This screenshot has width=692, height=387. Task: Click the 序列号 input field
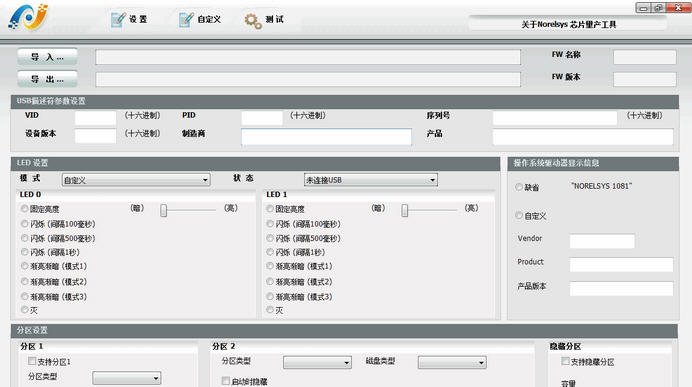pos(555,117)
